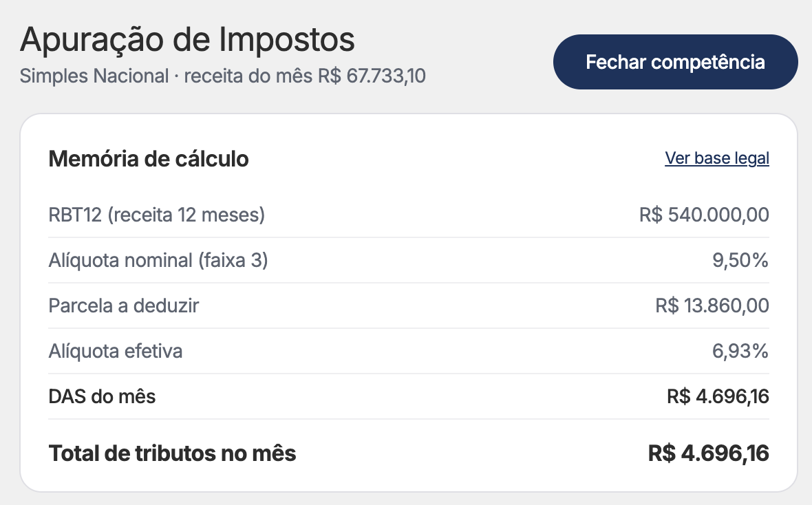
Task: Click the Total de tributos no mês label
Action: [x=173, y=453]
